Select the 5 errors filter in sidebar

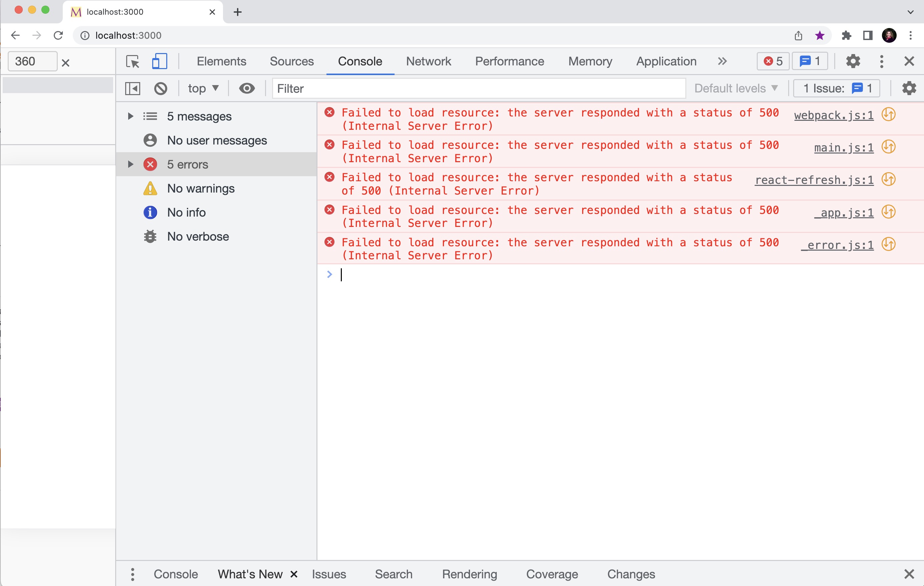pos(188,164)
